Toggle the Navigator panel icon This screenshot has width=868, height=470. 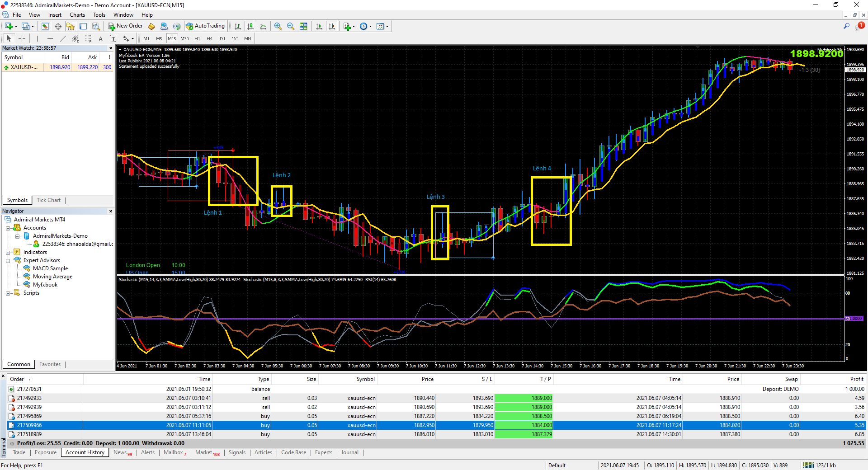[x=71, y=26]
